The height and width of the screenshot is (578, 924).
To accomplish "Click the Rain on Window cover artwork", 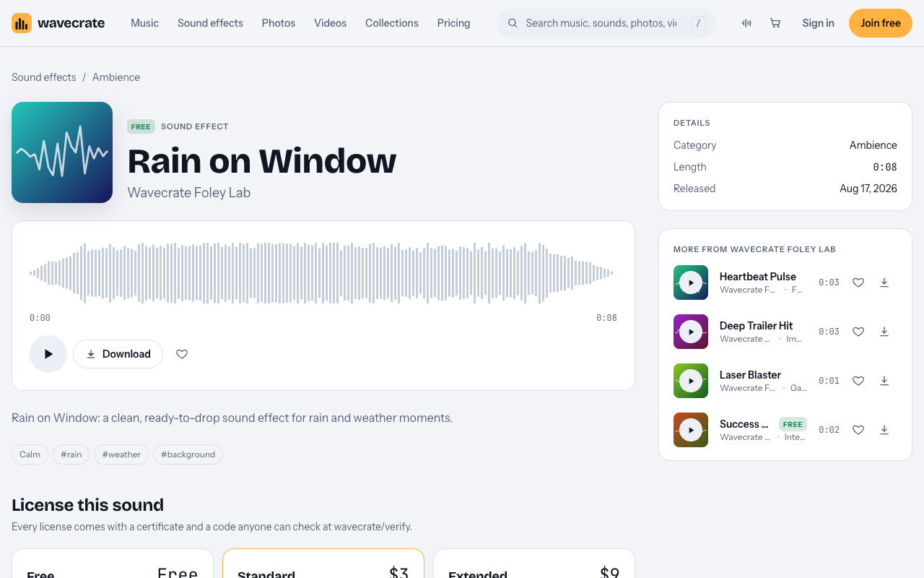I will tap(62, 152).
